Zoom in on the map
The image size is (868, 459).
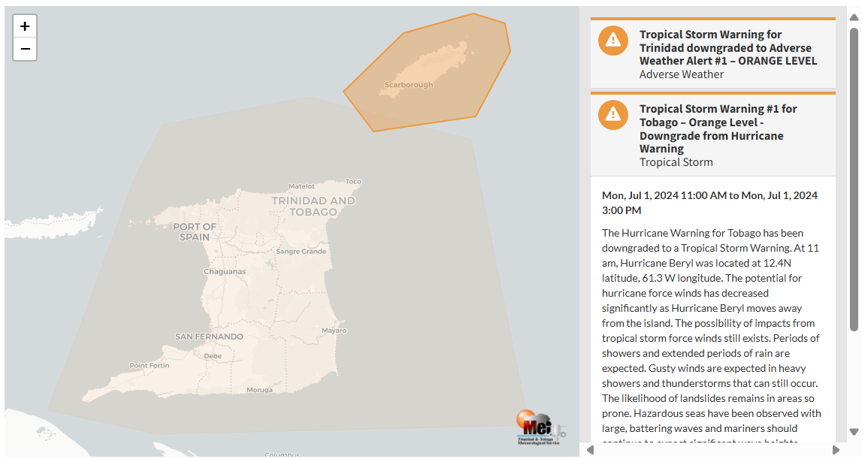point(25,26)
